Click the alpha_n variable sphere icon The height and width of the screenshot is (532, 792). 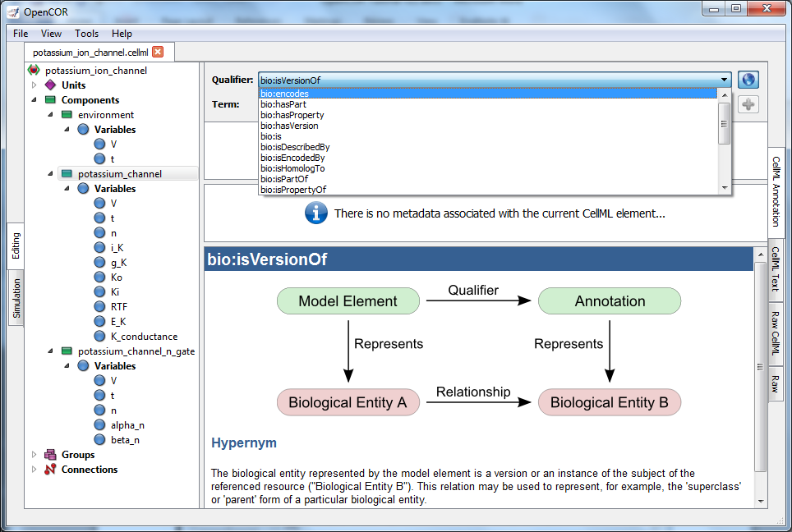[x=100, y=425]
